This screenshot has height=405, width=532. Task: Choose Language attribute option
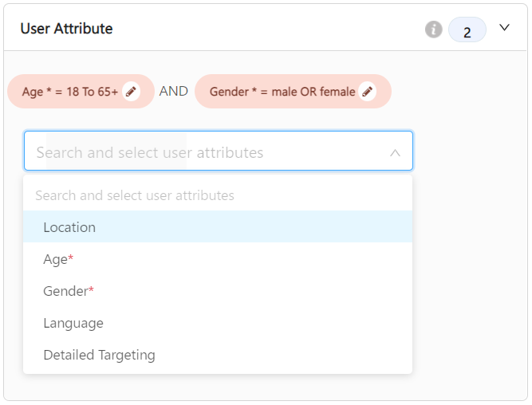218,323
